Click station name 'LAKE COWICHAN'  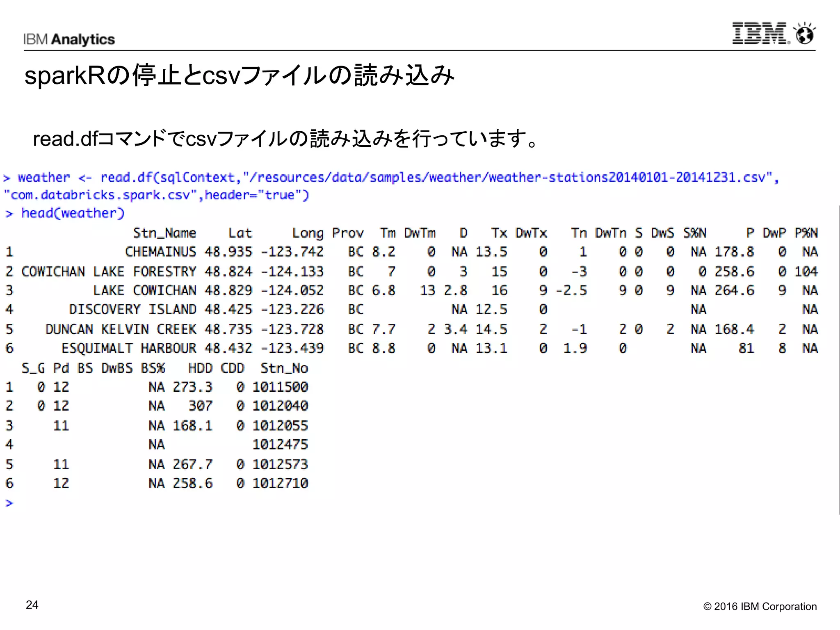coord(144,290)
